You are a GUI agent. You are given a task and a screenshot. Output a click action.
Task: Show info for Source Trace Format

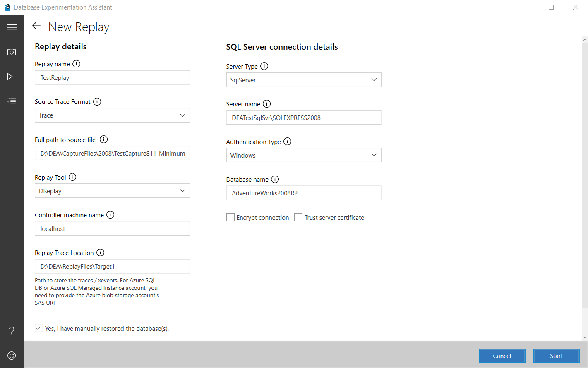[97, 101]
